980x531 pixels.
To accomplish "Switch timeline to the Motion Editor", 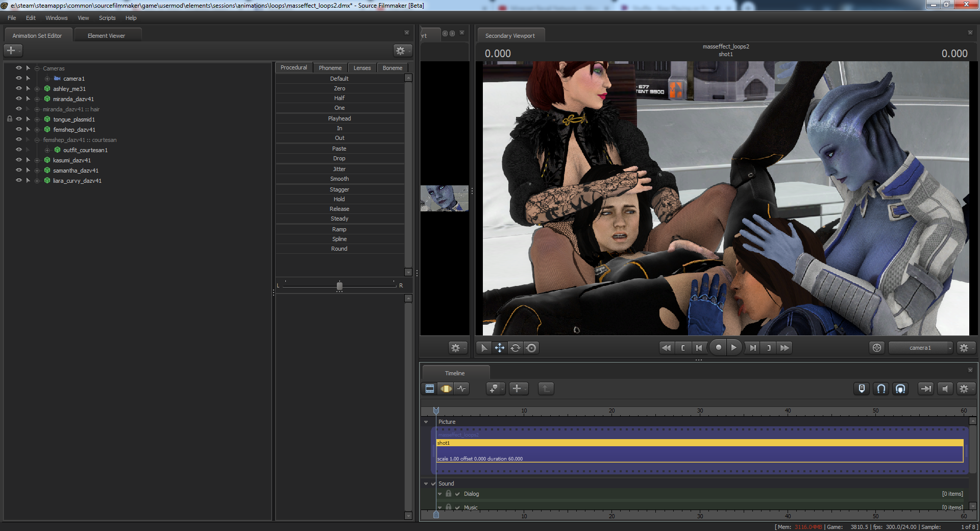I will coord(446,389).
